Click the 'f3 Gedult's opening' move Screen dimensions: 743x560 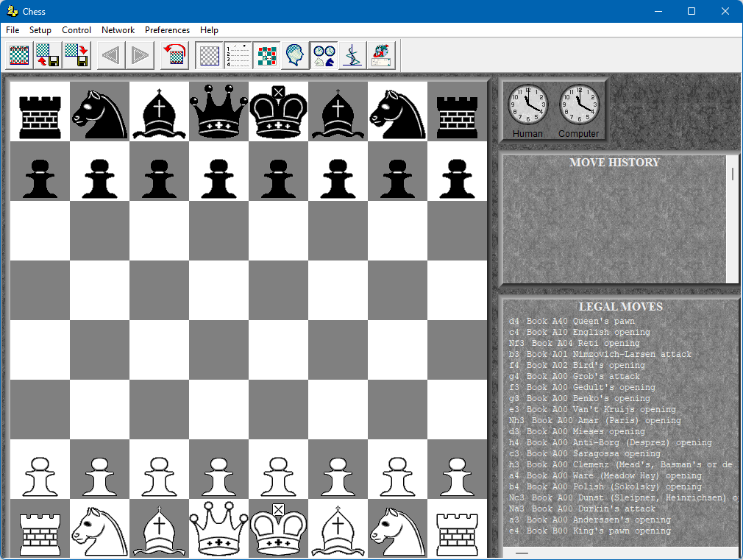pyautogui.click(x=582, y=387)
